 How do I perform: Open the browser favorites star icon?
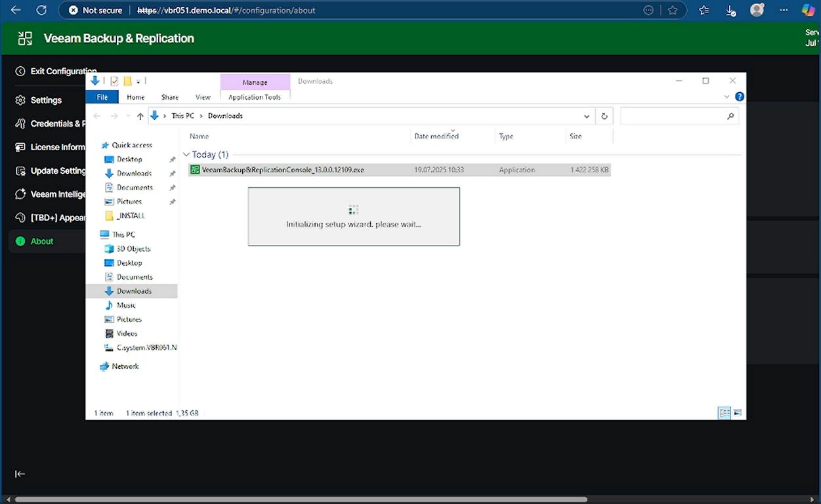pos(673,10)
